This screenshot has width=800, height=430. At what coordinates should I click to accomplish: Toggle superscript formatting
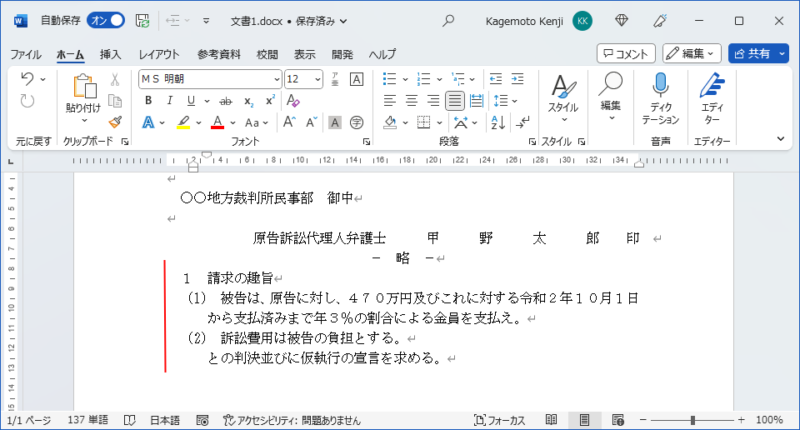pyautogui.click(x=270, y=100)
